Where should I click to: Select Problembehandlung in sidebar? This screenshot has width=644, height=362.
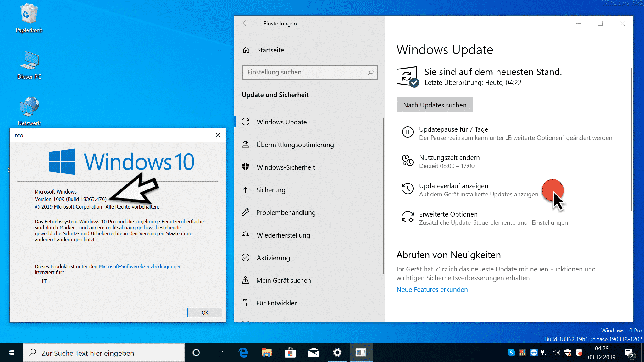pyautogui.click(x=310, y=212)
